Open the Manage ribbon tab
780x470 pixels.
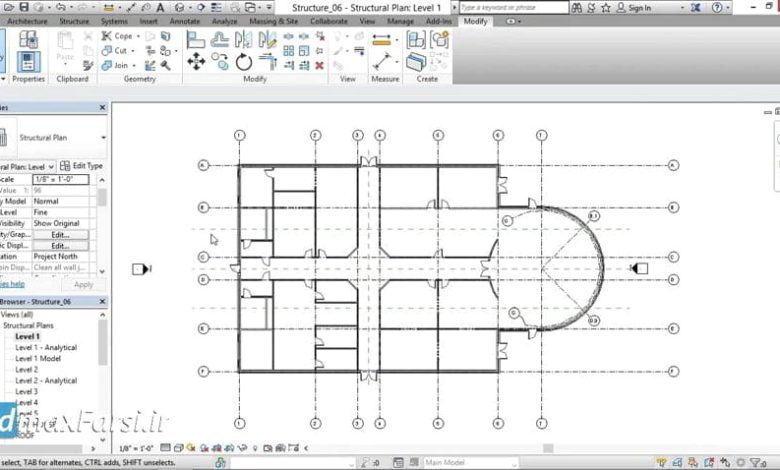[x=400, y=21]
